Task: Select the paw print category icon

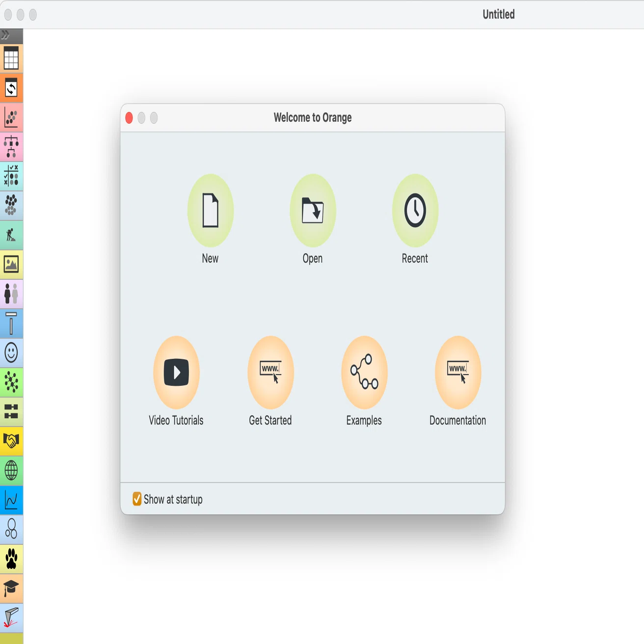Action: [x=11, y=559]
